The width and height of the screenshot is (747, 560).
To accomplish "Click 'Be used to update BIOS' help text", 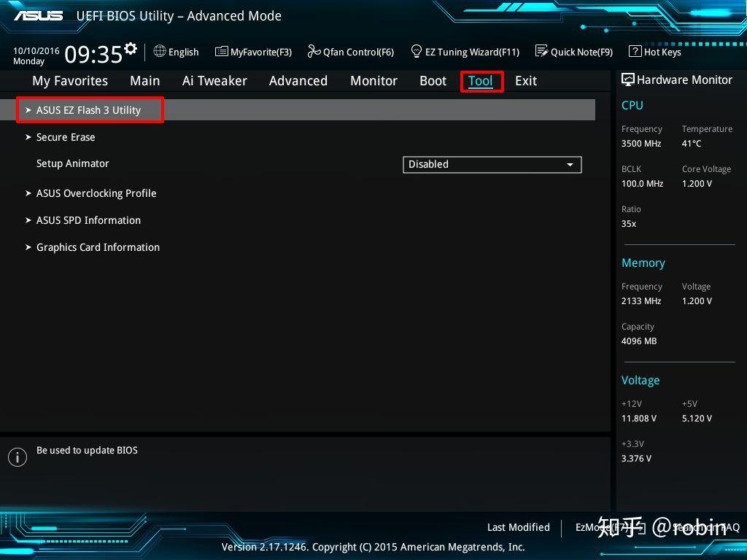I will coord(88,451).
